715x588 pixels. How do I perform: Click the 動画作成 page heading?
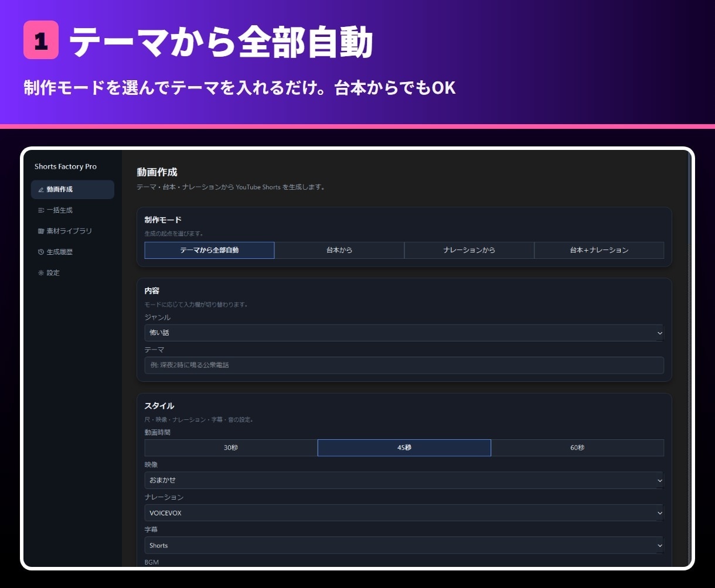point(157,172)
